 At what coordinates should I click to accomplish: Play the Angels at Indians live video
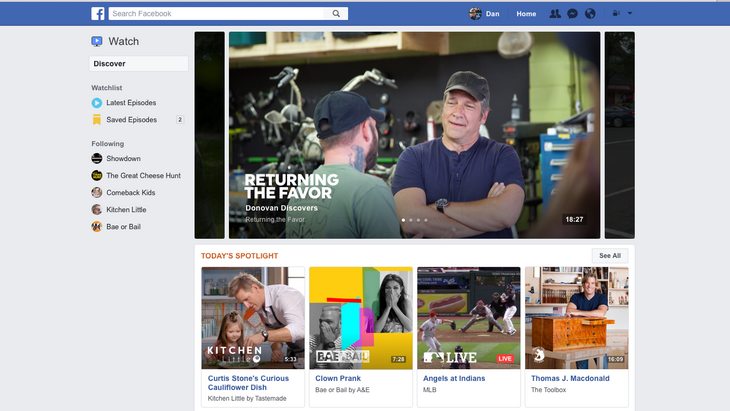(x=468, y=317)
